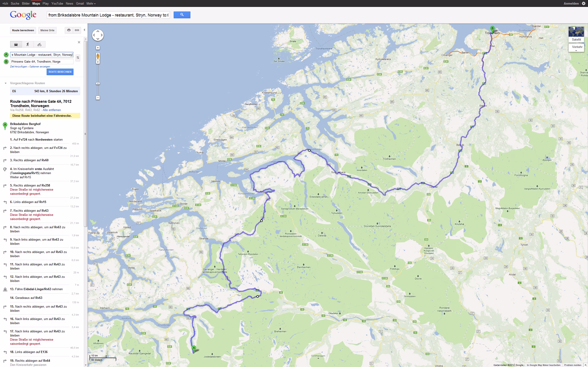Select the walking directions mode
This screenshot has height=367, width=588.
[28, 44]
